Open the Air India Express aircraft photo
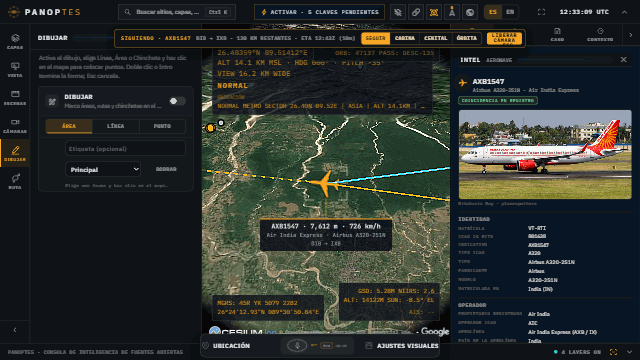This screenshot has height=360, width=640. click(x=545, y=154)
